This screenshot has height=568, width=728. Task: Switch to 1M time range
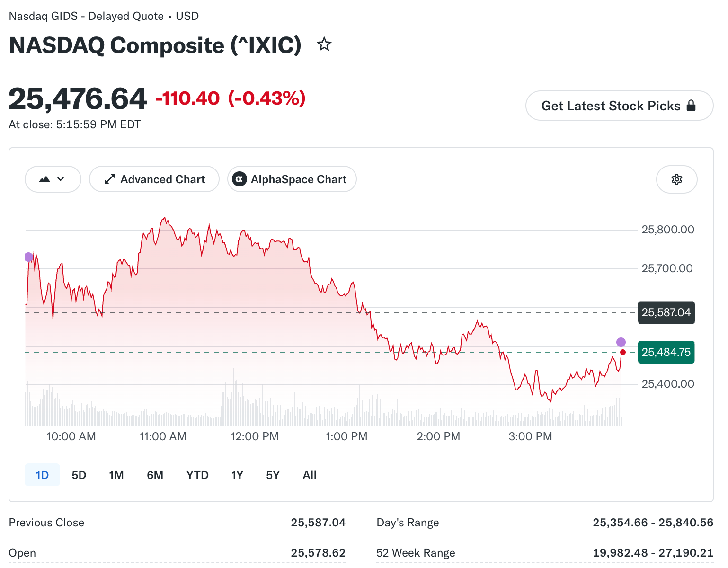point(116,475)
